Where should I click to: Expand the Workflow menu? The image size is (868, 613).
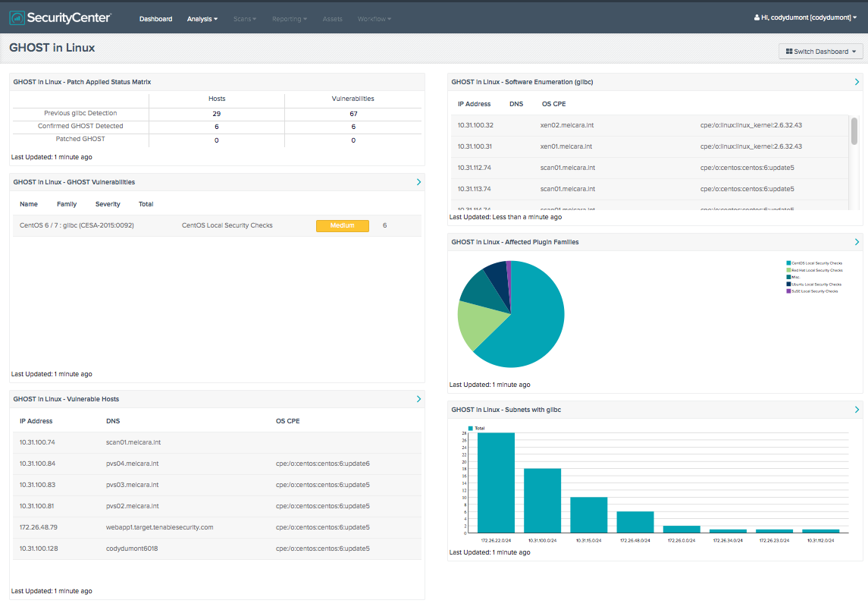tap(374, 19)
